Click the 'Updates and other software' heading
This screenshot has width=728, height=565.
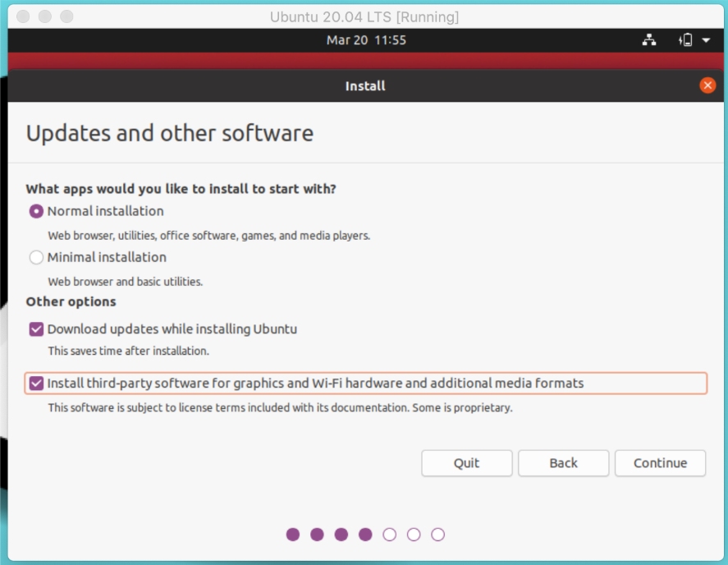click(x=170, y=134)
